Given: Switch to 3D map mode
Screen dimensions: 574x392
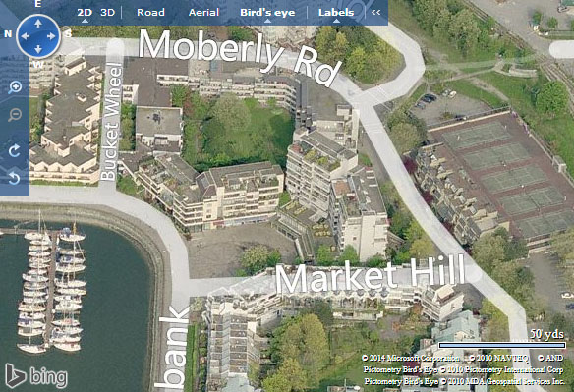Looking at the screenshot, I should pyautogui.click(x=108, y=12).
